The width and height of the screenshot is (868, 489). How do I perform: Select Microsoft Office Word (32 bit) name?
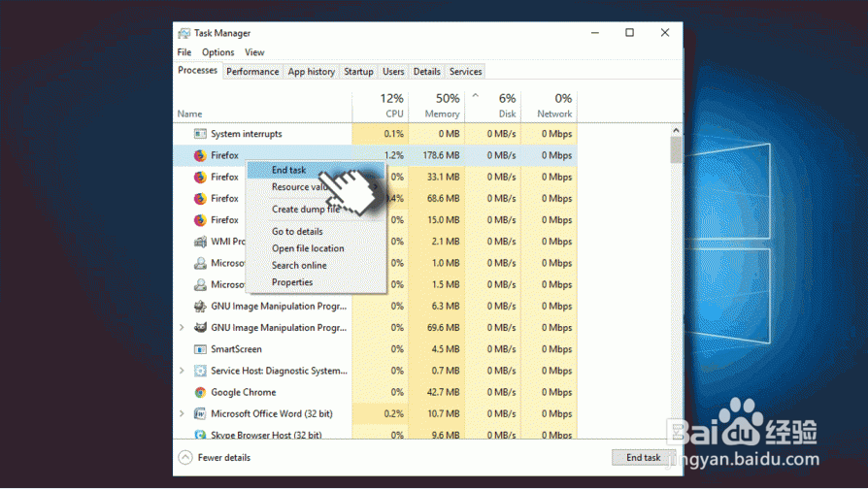click(271, 413)
